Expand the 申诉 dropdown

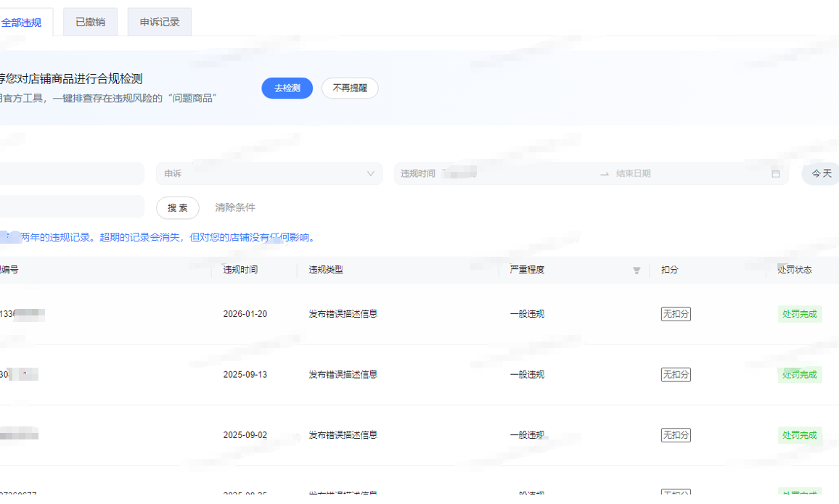[269, 174]
